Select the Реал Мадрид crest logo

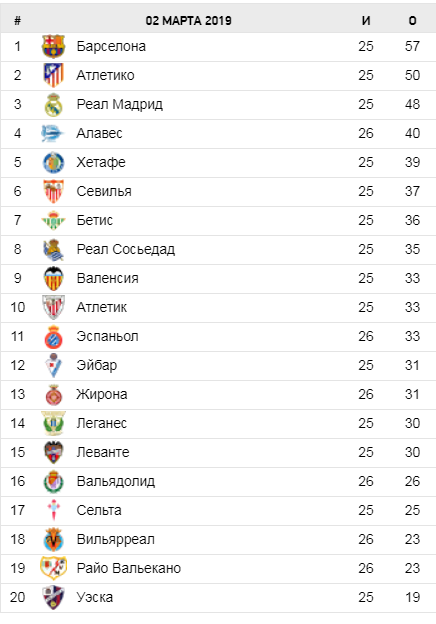point(53,105)
